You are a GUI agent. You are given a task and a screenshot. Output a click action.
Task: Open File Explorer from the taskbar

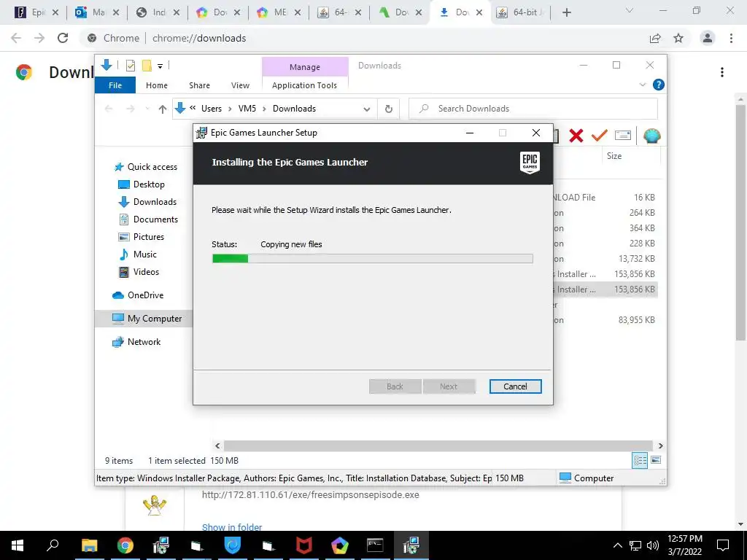[89, 545]
